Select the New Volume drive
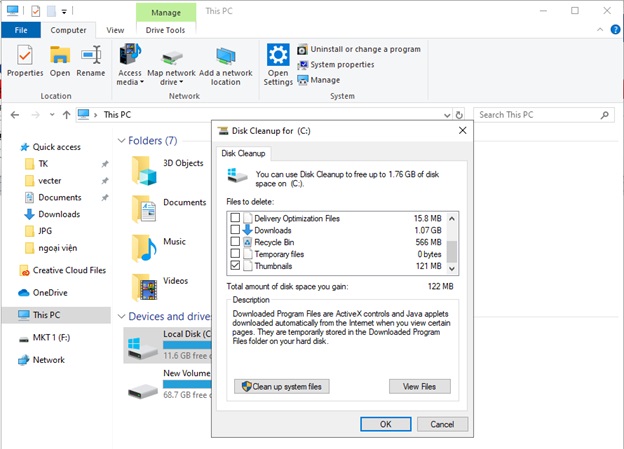 pyautogui.click(x=169, y=385)
